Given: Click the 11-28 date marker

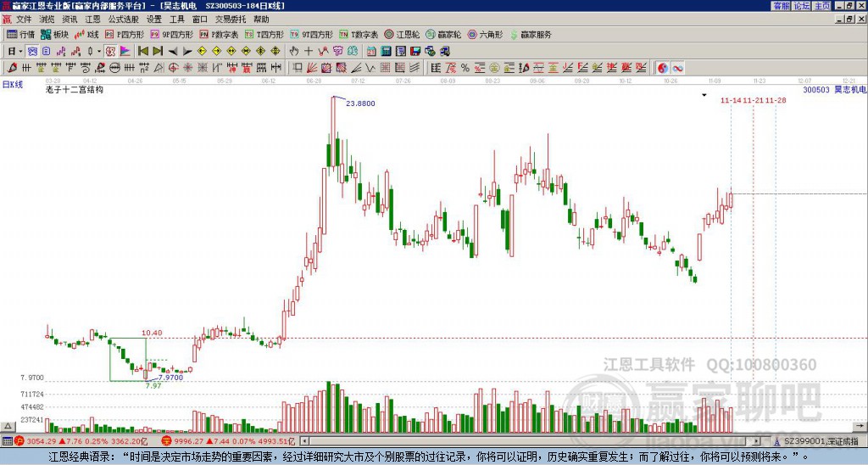Looking at the screenshot, I should 776,100.
